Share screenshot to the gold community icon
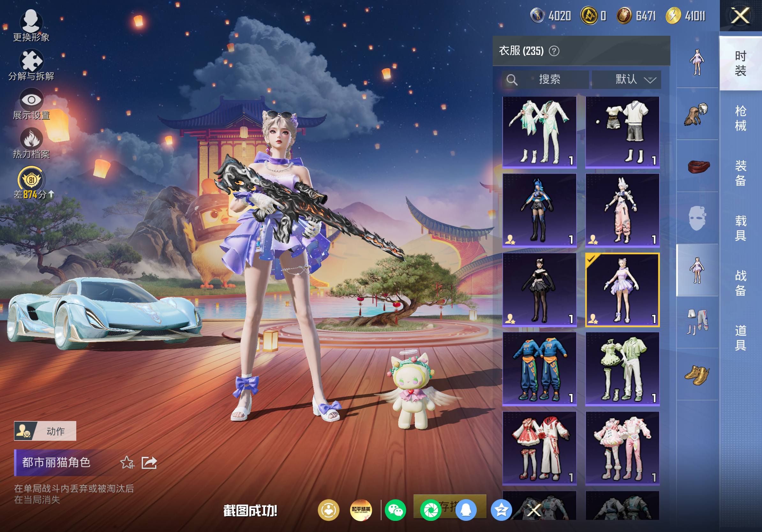The width and height of the screenshot is (762, 532). (x=329, y=510)
